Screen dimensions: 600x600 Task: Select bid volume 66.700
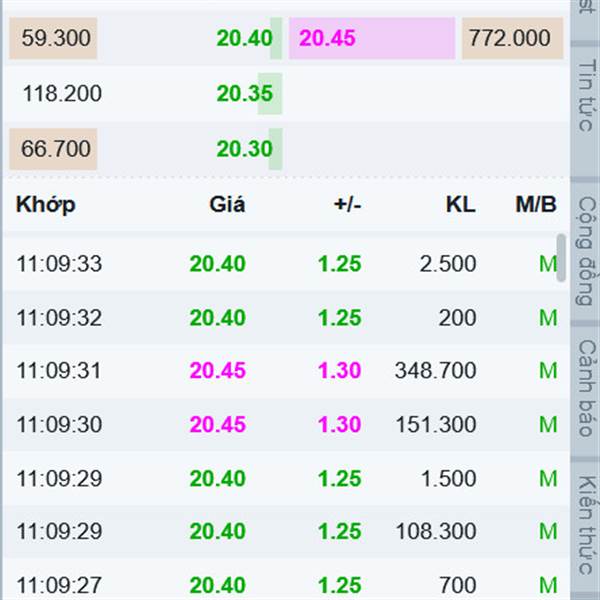(53, 149)
